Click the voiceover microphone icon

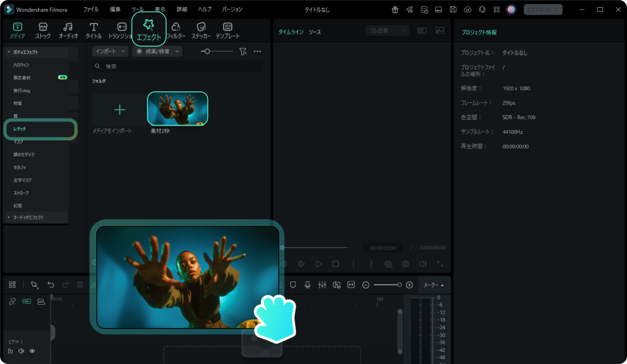click(x=308, y=285)
